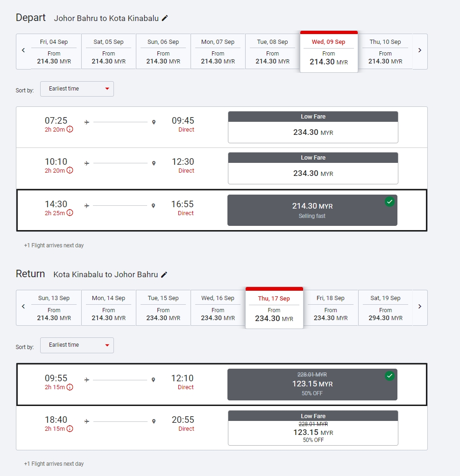
Task: Click info icon for 18:40 return flight
Action: point(70,428)
